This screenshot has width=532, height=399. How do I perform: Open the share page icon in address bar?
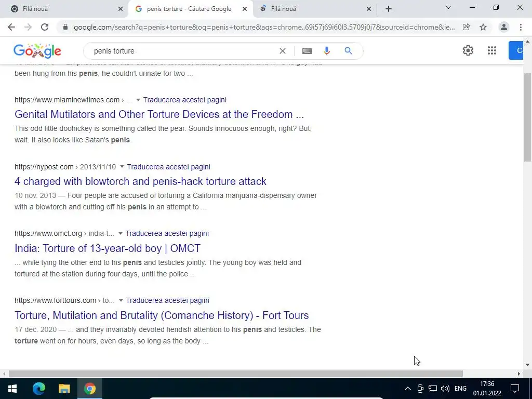pyautogui.click(x=466, y=27)
